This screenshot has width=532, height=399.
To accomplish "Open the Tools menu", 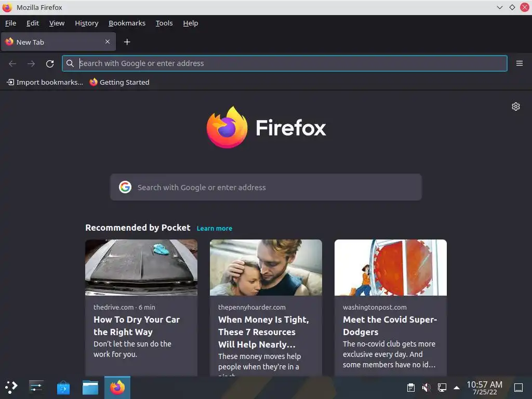I will click(x=164, y=23).
